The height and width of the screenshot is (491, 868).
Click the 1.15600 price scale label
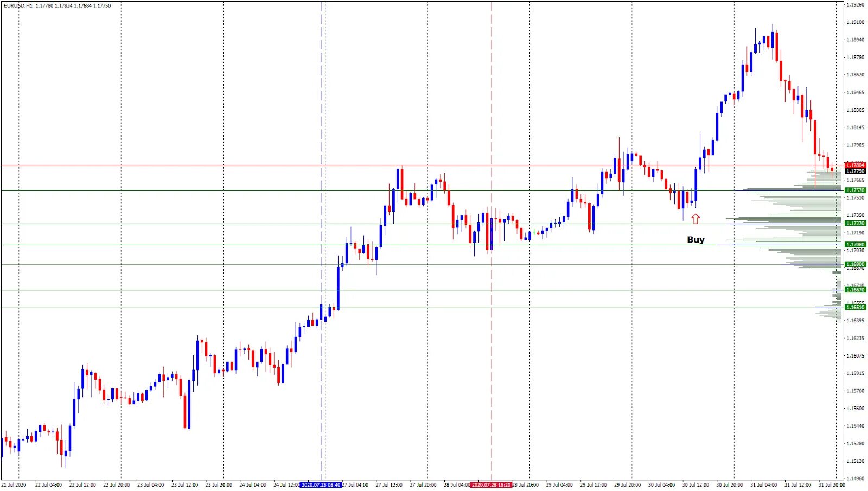coord(856,409)
